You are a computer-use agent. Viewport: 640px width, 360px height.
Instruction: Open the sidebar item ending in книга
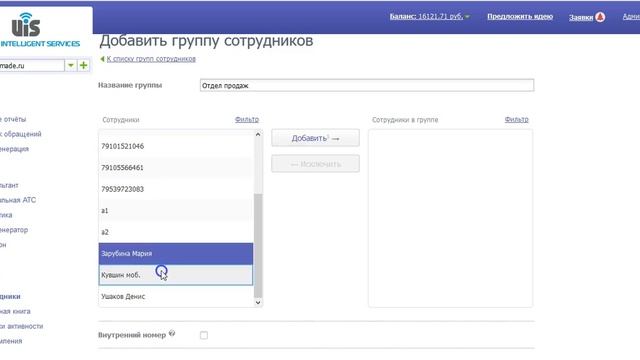(15, 311)
